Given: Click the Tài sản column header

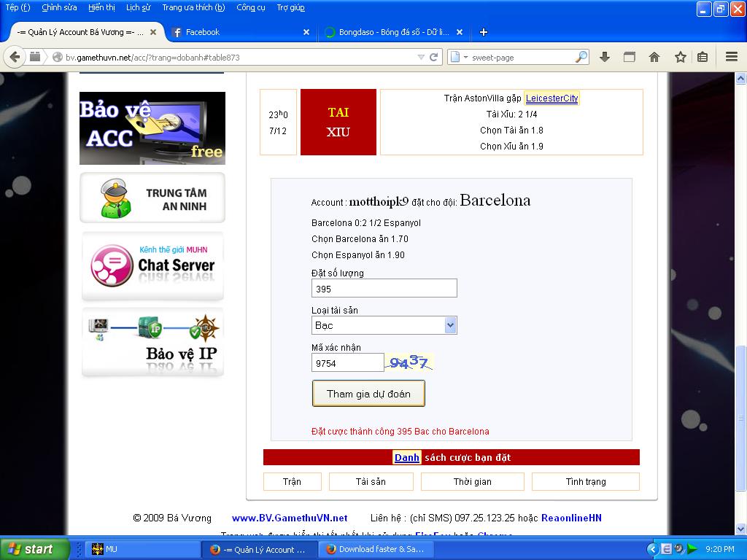Looking at the screenshot, I should (371, 481).
